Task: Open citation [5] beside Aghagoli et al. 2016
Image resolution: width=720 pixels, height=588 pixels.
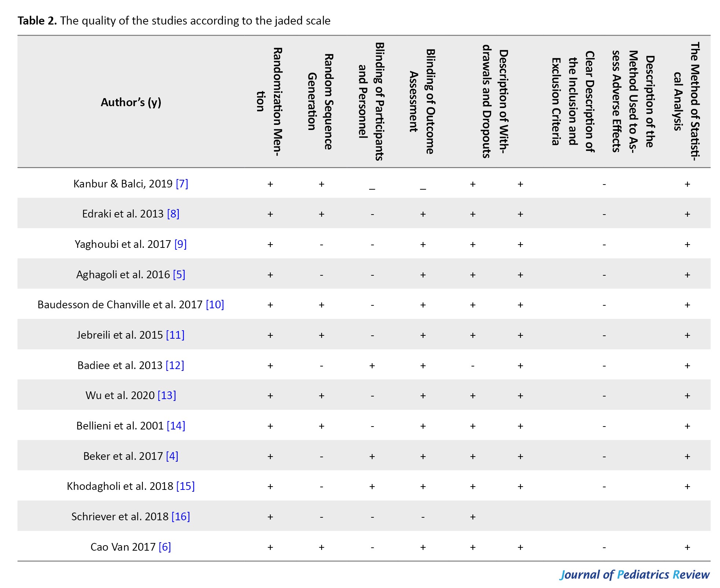Action: pos(179,274)
